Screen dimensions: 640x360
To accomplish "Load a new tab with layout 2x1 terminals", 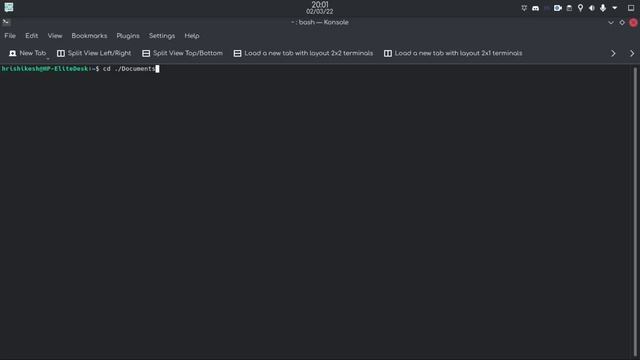I will 453,53.
